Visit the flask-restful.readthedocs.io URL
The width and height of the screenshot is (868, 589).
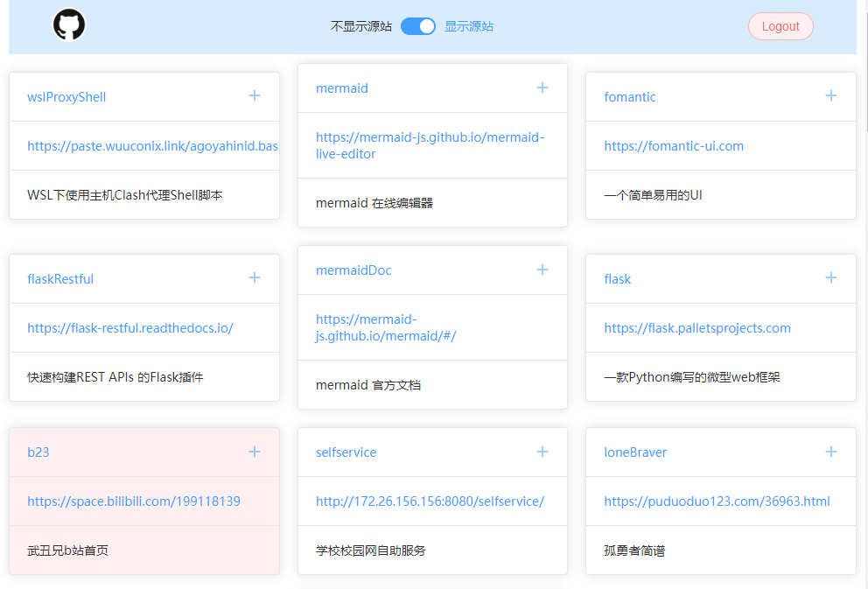click(130, 327)
